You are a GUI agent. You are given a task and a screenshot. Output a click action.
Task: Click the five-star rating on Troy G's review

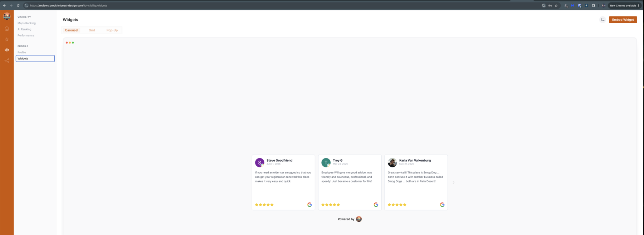point(331,205)
